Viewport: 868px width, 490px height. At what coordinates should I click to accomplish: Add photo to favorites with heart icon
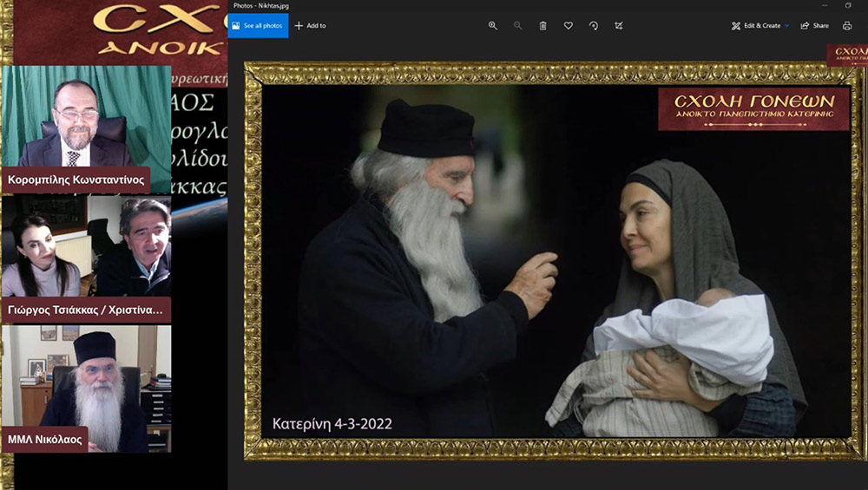568,25
